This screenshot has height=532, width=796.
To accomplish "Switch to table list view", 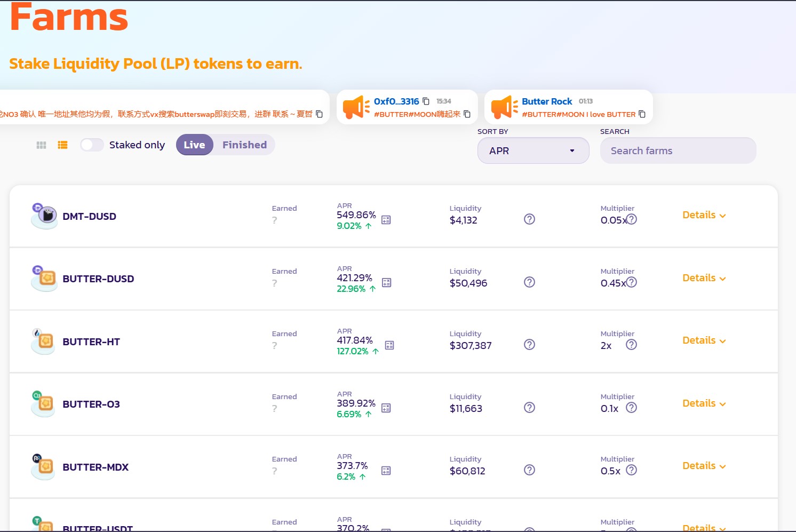I will point(62,145).
